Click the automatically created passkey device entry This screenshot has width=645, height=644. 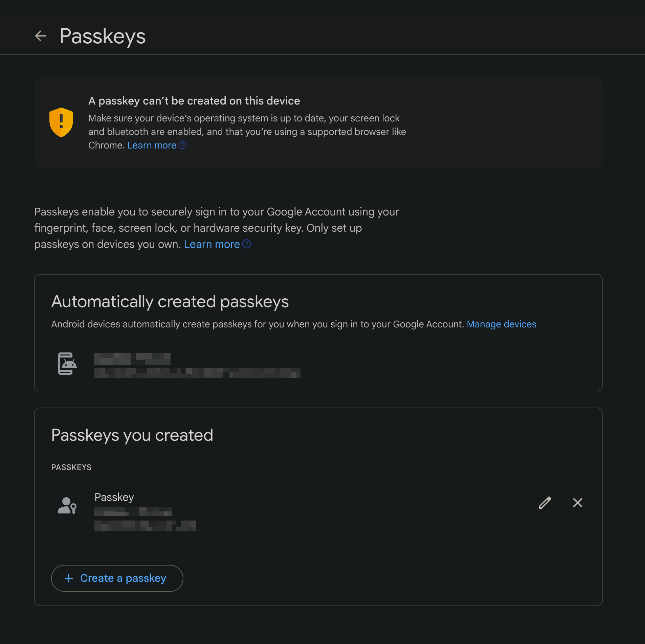pyautogui.click(x=196, y=365)
